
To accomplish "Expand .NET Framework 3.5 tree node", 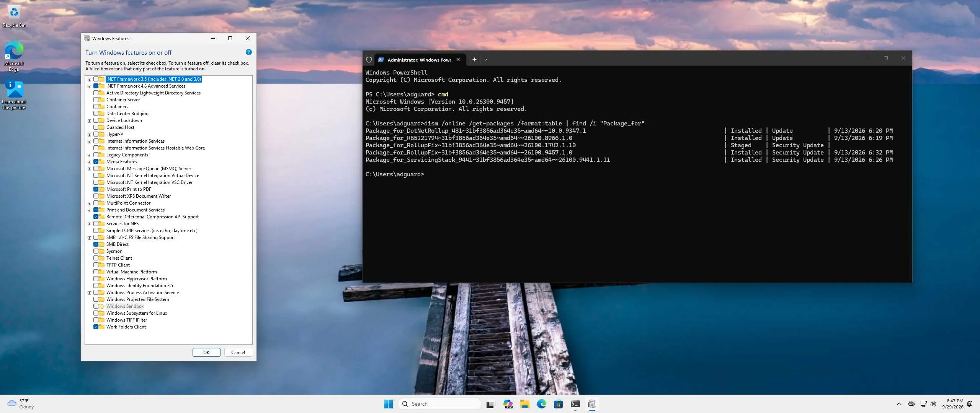I will pyautogui.click(x=89, y=80).
